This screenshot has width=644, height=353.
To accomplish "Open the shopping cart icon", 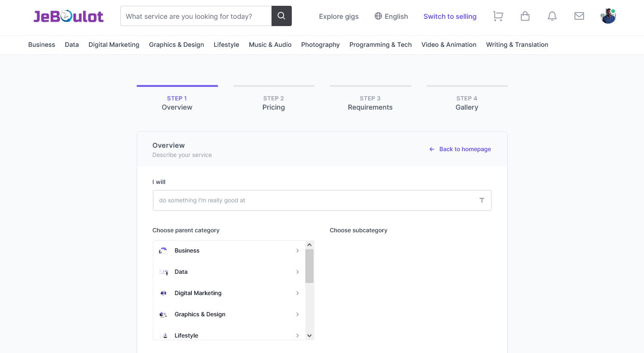I will pos(498,16).
